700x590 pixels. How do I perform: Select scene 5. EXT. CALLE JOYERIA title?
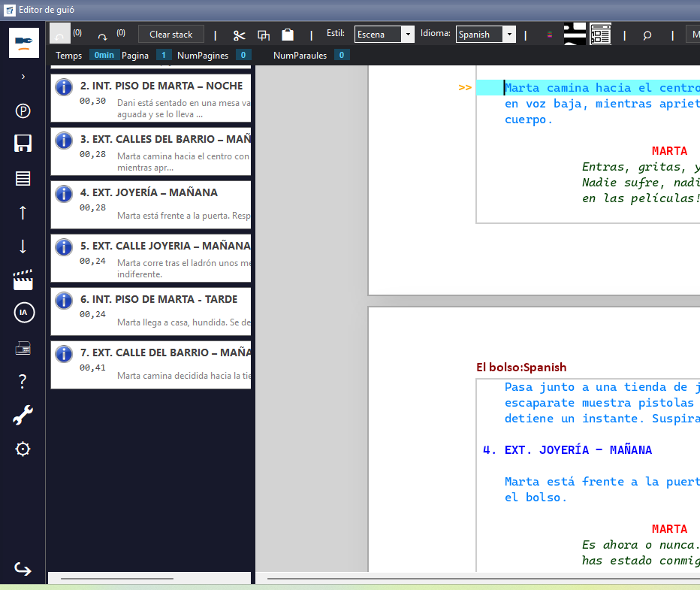(165, 246)
